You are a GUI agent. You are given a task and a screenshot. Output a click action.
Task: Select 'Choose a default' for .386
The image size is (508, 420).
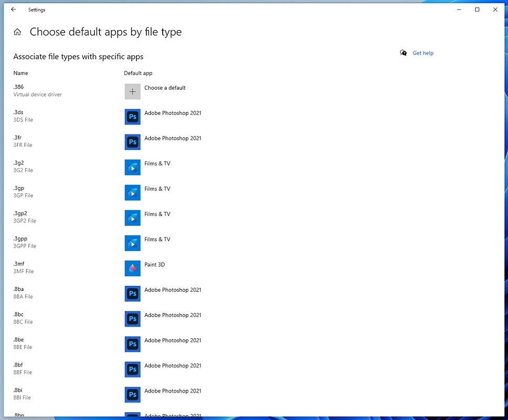(x=165, y=88)
